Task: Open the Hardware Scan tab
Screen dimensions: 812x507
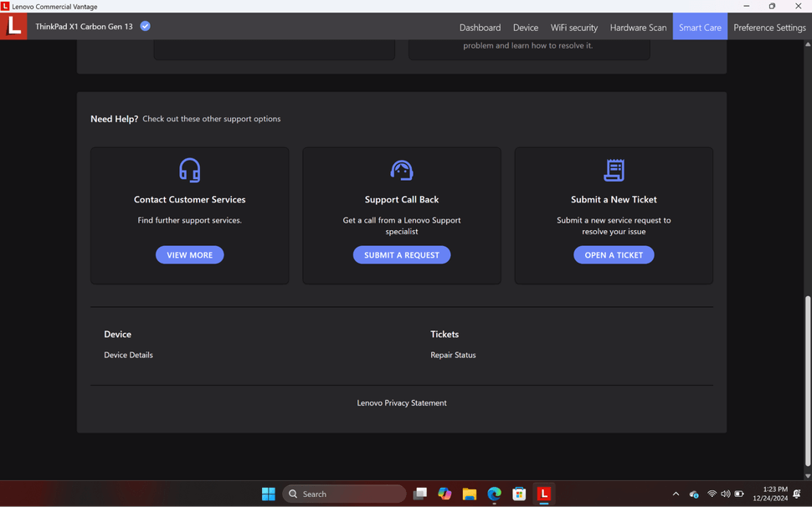Action: [638, 28]
